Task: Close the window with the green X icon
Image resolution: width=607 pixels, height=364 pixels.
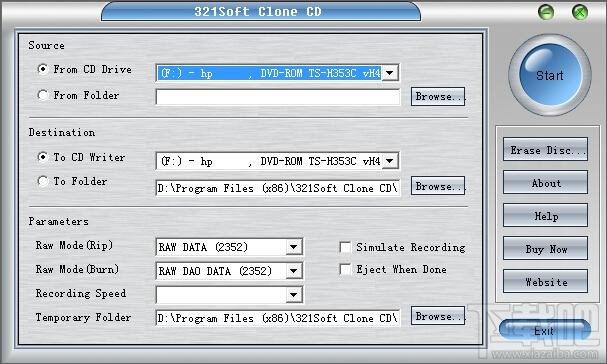Action: [580, 12]
